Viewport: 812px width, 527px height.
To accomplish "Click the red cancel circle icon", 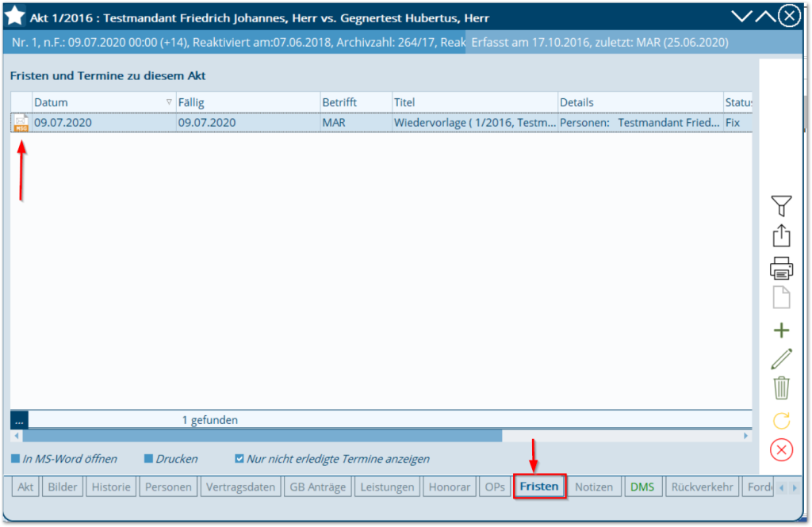I will click(781, 450).
